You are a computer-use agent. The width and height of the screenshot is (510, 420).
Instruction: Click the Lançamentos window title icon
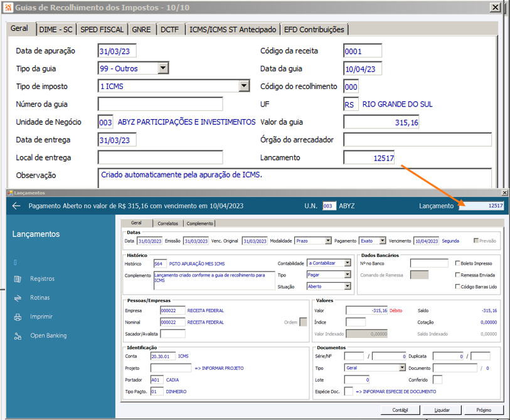(10, 193)
